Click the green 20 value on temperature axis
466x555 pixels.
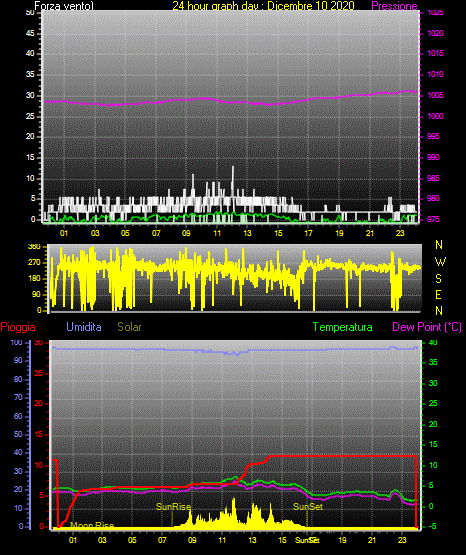[x=433, y=424]
